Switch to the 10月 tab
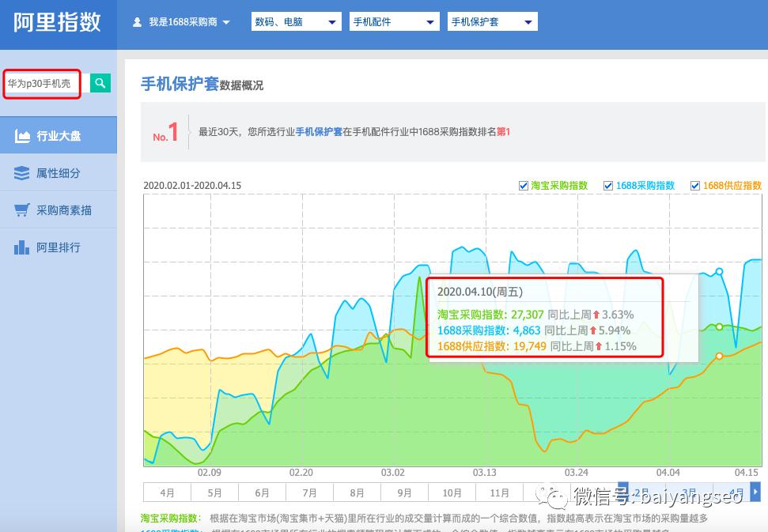768x532 pixels. click(452, 492)
